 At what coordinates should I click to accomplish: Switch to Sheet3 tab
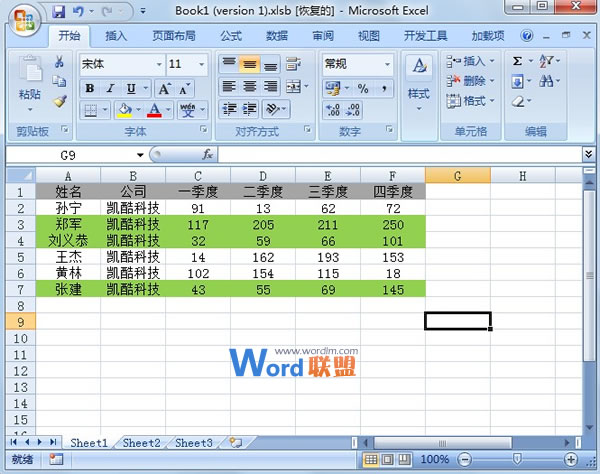[194, 443]
